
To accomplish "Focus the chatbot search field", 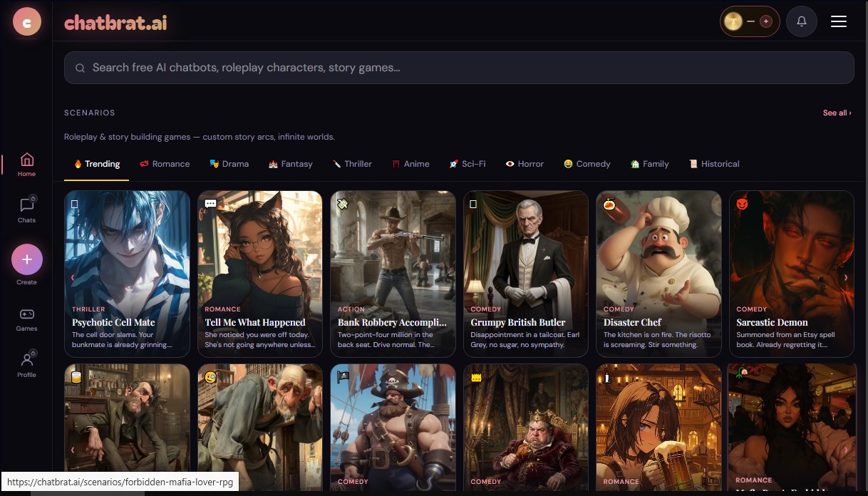I will [459, 68].
